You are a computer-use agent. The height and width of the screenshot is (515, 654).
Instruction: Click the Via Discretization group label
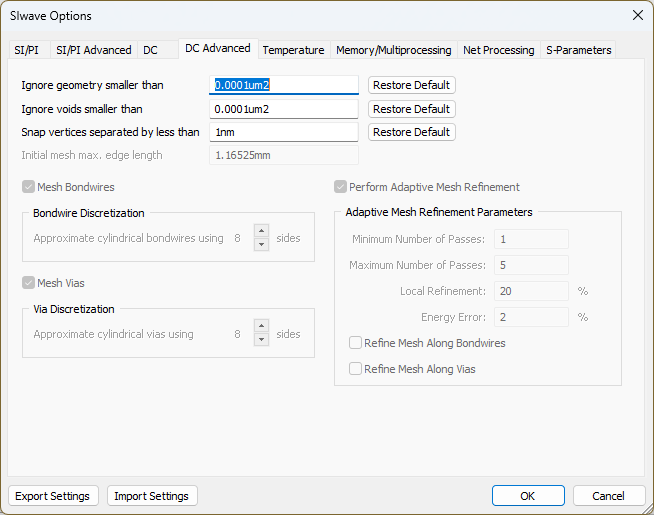(74, 309)
